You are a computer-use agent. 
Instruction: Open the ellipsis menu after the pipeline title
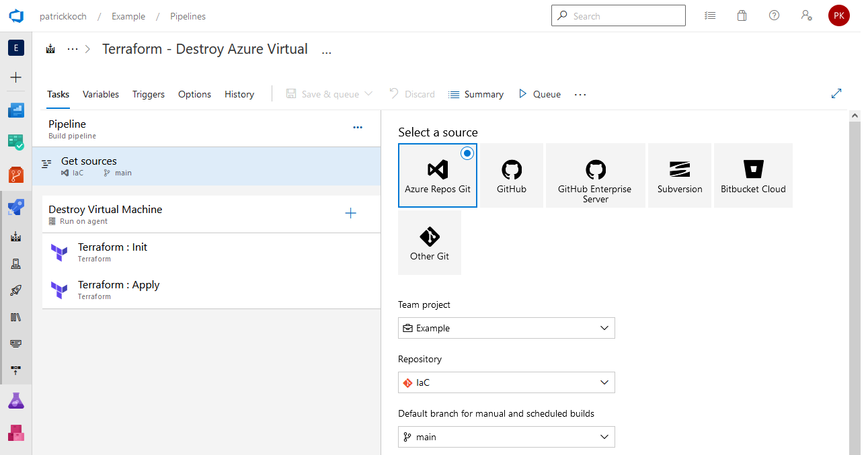(x=327, y=50)
